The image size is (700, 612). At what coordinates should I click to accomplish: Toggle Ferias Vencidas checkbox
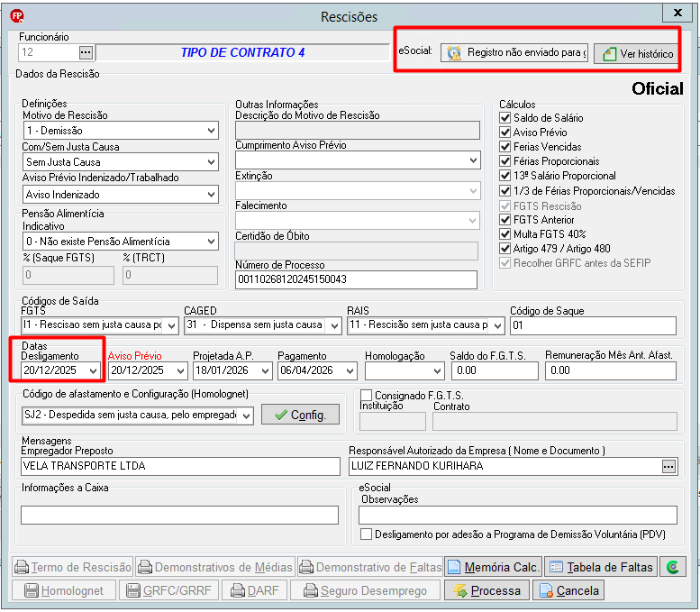click(505, 147)
